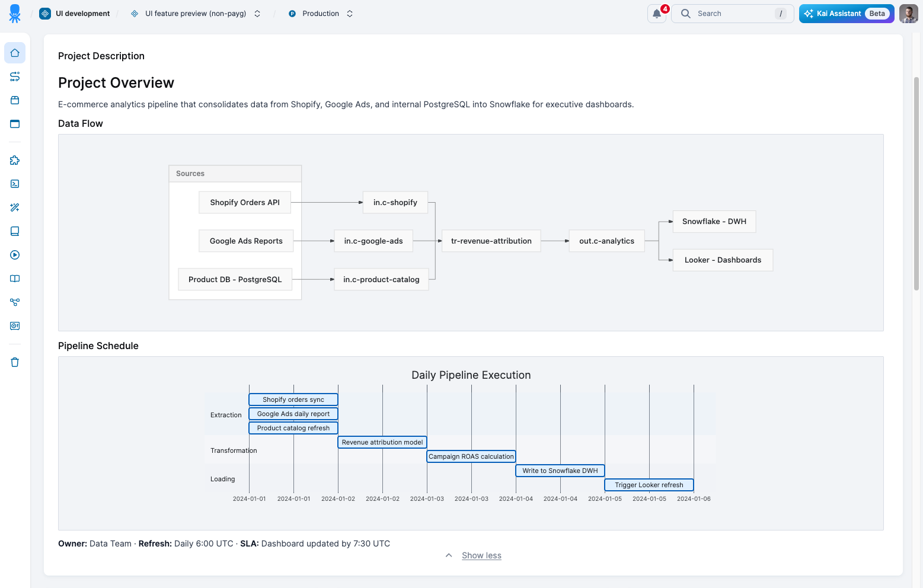Click the UI development organization icon
This screenshot has width=923, height=588.
click(45, 14)
